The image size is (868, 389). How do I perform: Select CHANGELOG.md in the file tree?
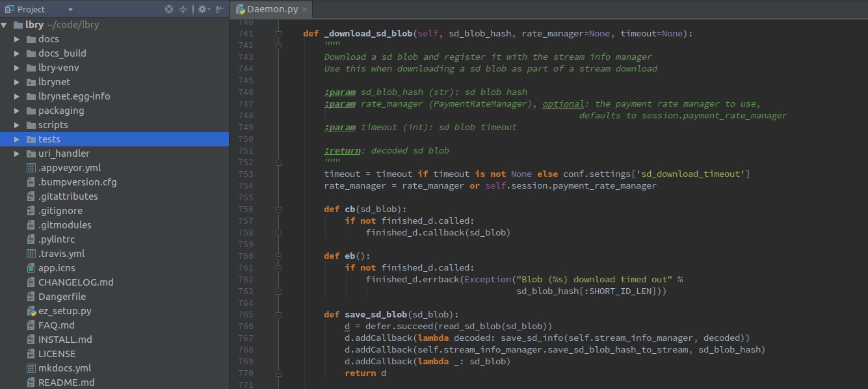tap(75, 282)
